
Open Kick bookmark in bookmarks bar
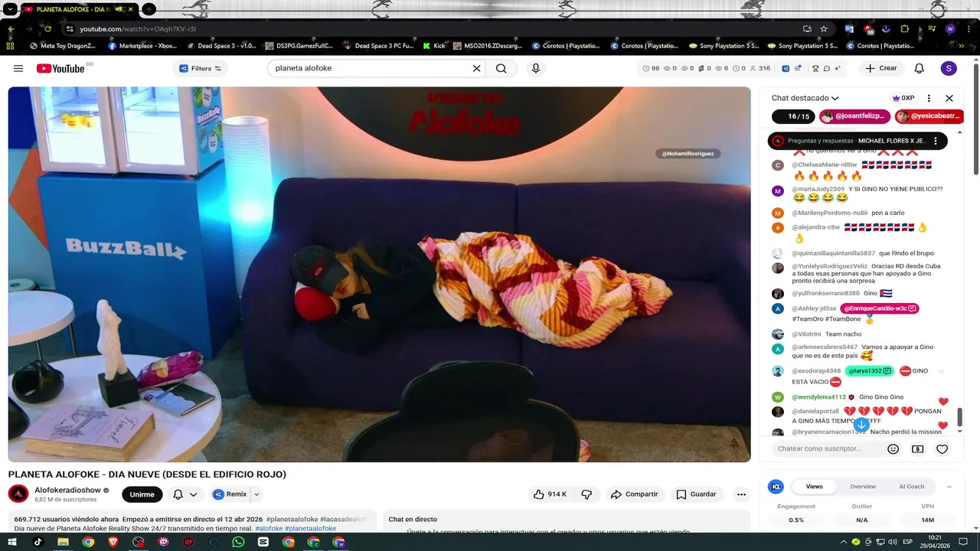point(433,46)
